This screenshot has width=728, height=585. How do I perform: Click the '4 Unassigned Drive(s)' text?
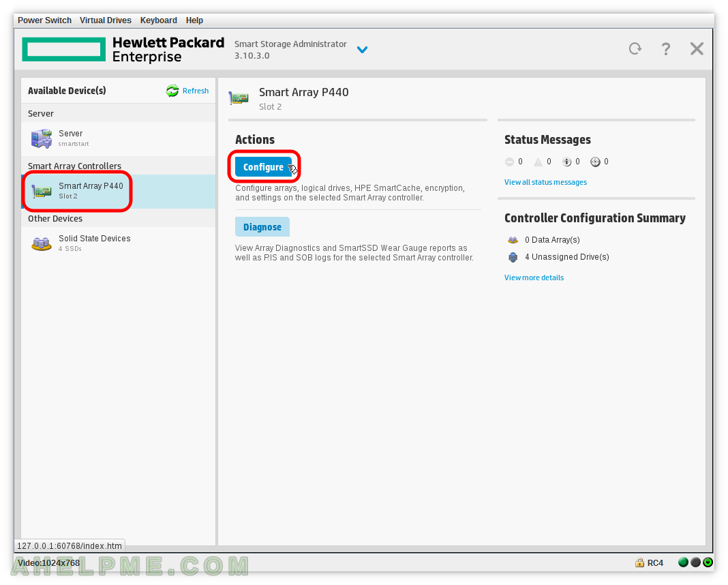coord(567,257)
